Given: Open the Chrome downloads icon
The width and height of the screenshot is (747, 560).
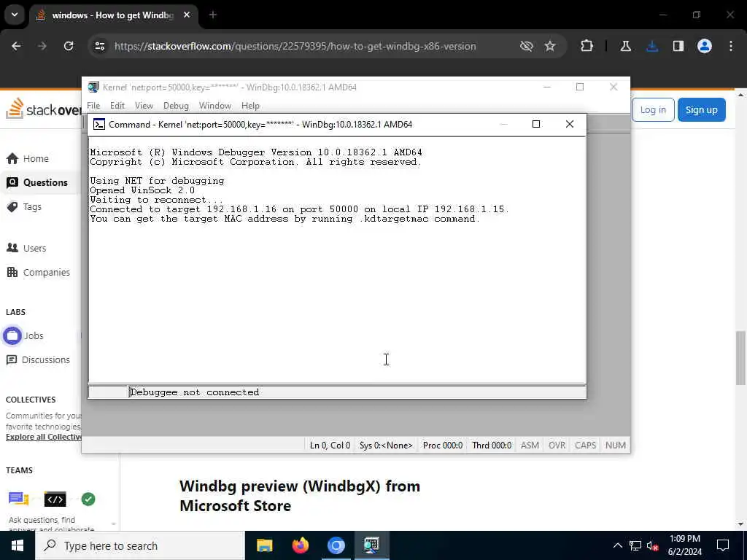Looking at the screenshot, I should pos(652,46).
